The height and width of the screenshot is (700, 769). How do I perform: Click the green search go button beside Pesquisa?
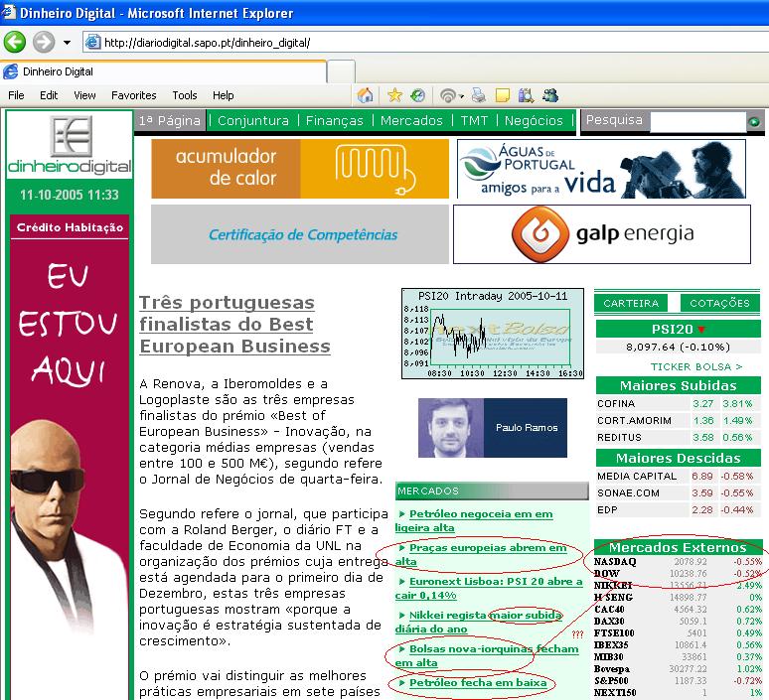754,121
